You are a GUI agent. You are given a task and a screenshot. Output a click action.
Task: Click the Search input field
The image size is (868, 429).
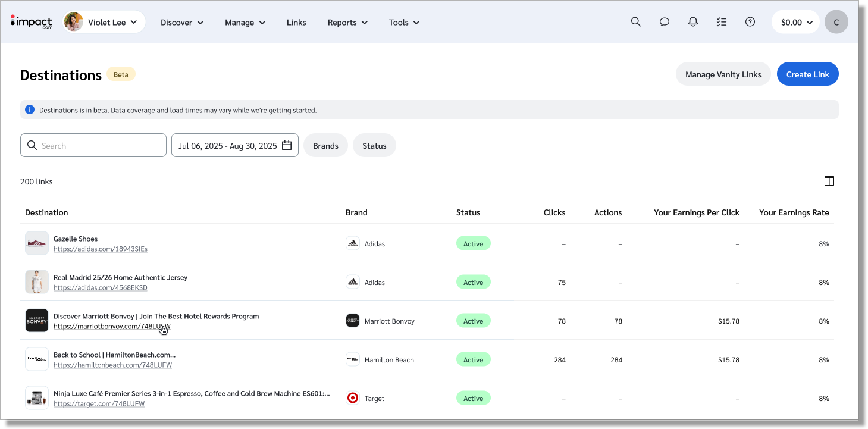(x=93, y=145)
